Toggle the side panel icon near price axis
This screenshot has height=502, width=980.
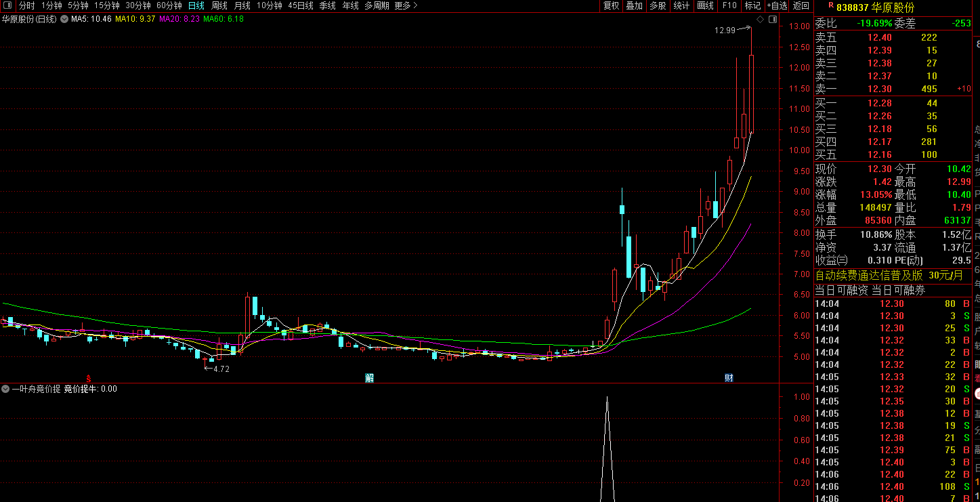[x=772, y=20]
